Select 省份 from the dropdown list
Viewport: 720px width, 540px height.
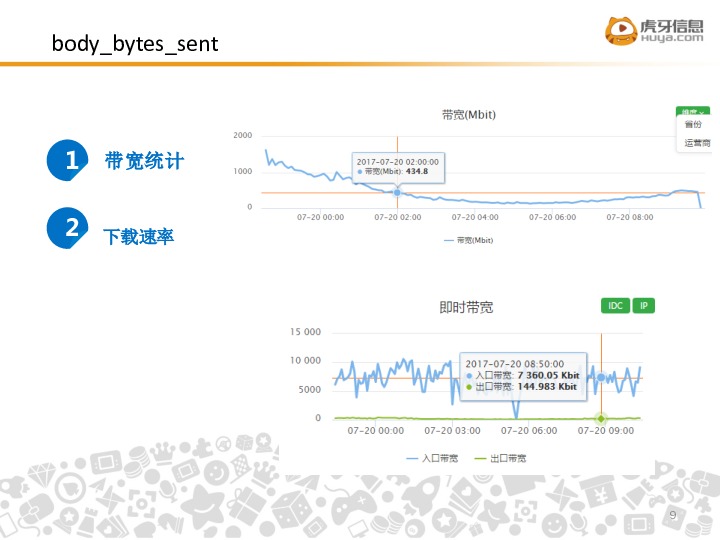(693, 125)
